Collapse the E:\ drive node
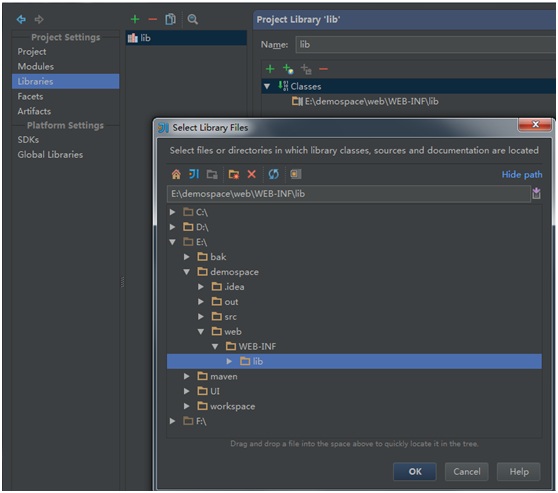This screenshot has height=493, width=558. (x=173, y=242)
